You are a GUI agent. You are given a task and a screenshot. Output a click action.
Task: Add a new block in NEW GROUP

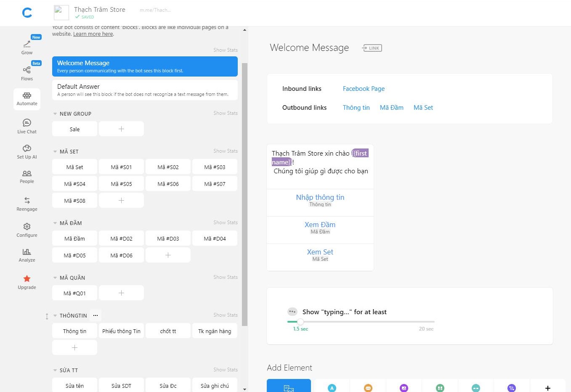coord(121,129)
